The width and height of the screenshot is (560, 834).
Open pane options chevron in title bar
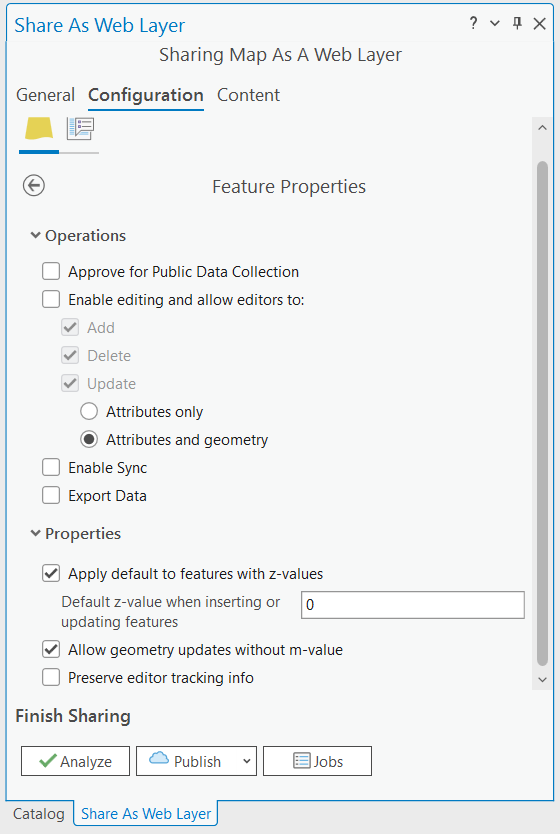(x=495, y=23)
